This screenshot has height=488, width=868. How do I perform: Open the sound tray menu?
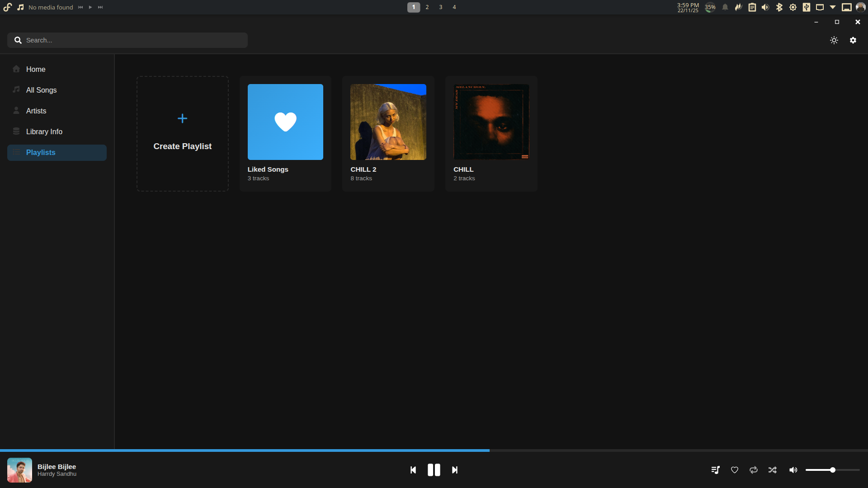[x=765, y=7]
